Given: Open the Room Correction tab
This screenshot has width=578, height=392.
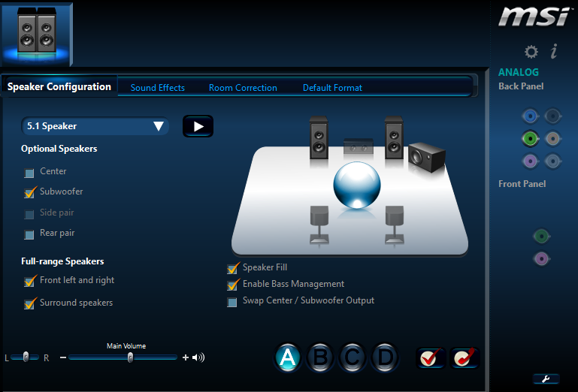Looking at the screenshot, I should [x=243, y=88].
